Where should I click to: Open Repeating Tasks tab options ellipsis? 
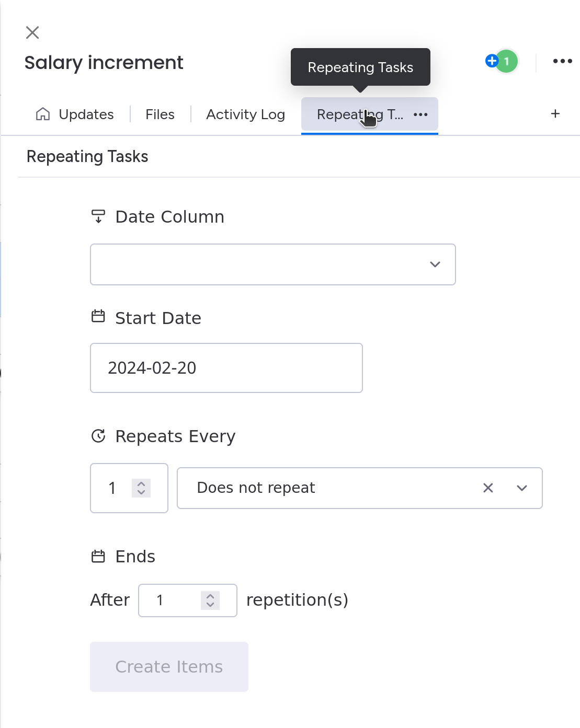420,114
